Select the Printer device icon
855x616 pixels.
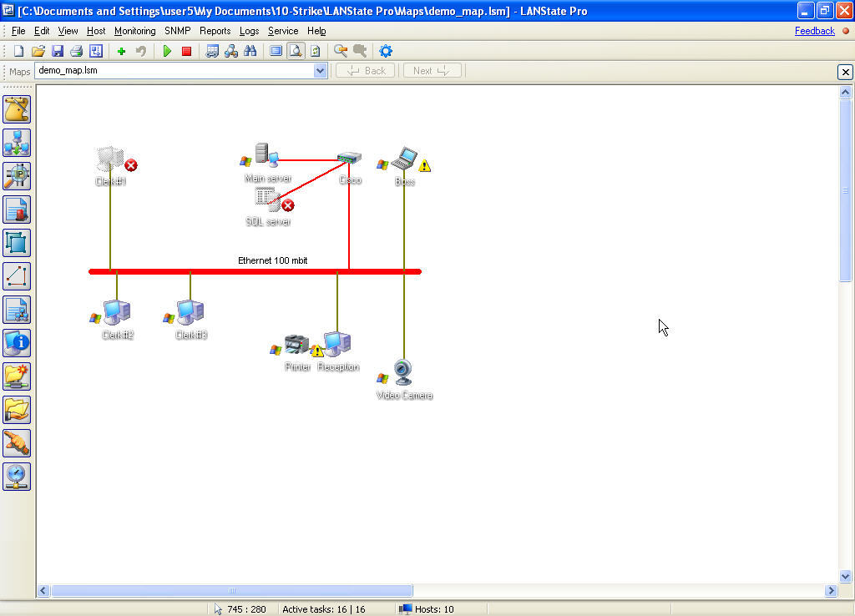click(x=296, y=345)
